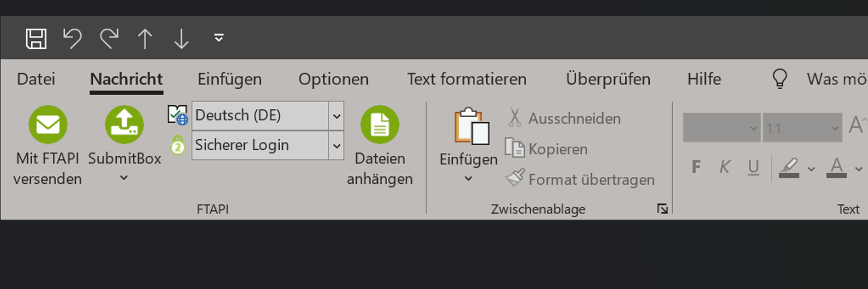Click the Redo arrow icon

click(109, 39)
